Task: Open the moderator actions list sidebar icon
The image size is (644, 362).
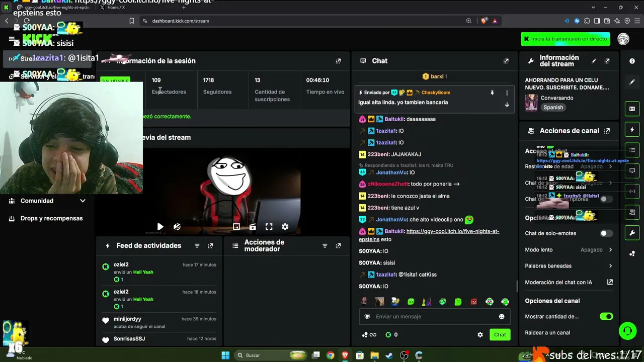Action: coord(632,150)
